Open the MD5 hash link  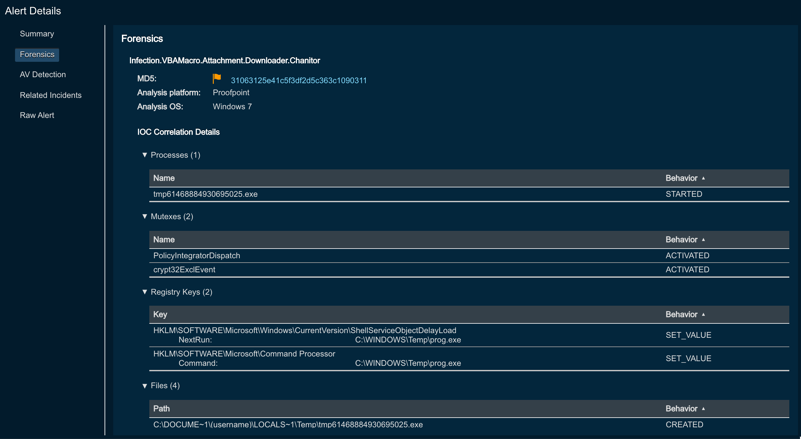pos(298,81)
